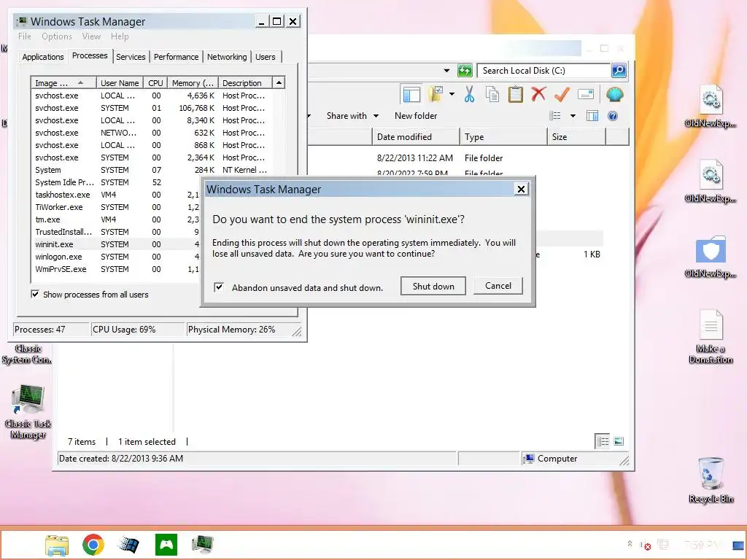The image size is (747, 560).
Task: Sort by Date modified column in Explorer
Action: tap(415, 136)
